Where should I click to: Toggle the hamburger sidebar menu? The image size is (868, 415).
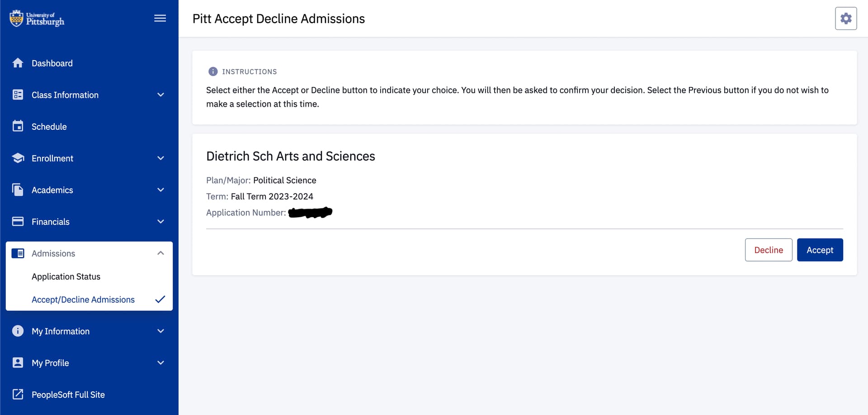pos(160,19)
